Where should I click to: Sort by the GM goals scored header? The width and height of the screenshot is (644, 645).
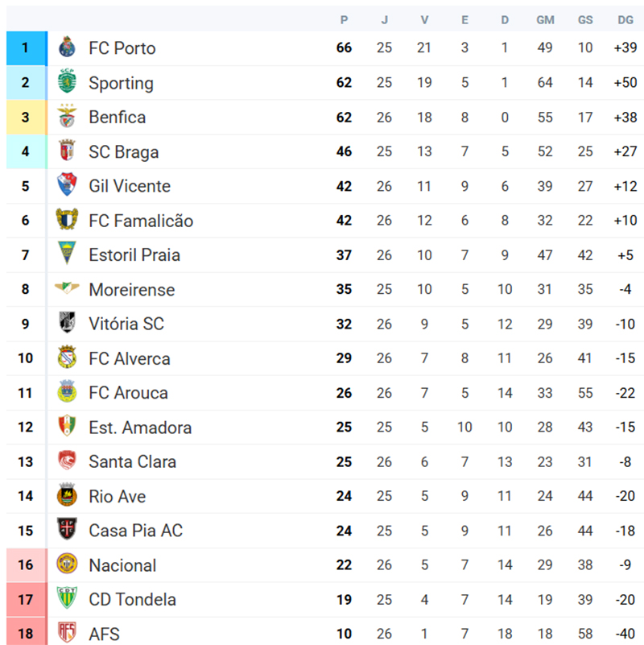(x=545, y=19)
